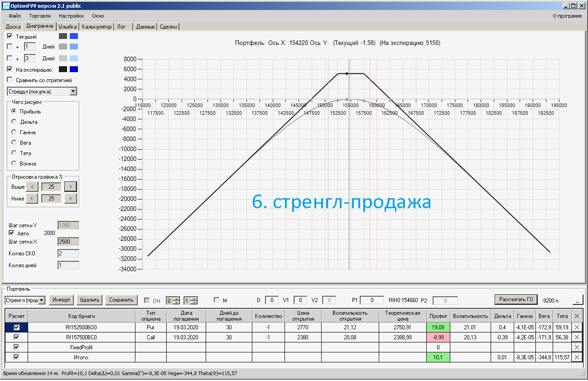Click the Сохранить portfolio button

(121, 300)
